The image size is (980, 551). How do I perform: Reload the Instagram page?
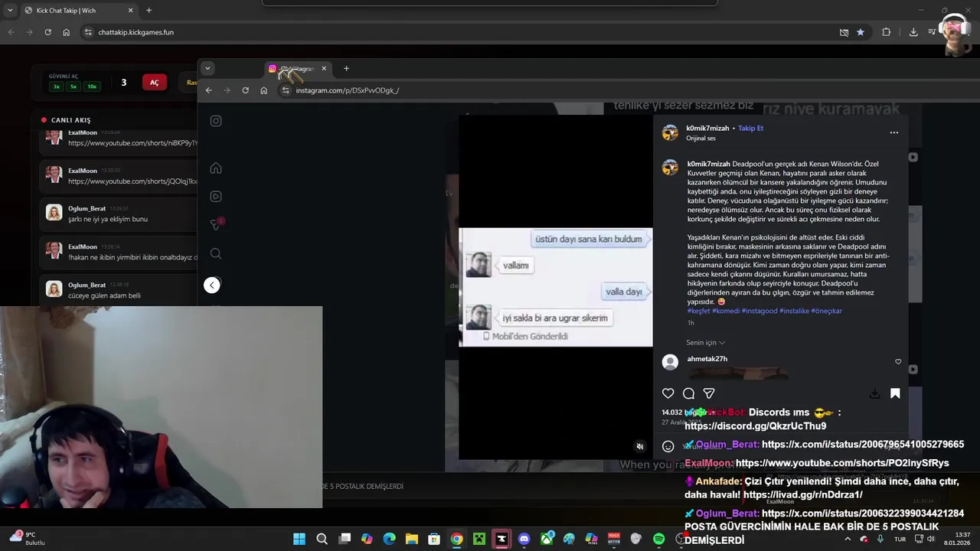245,90
